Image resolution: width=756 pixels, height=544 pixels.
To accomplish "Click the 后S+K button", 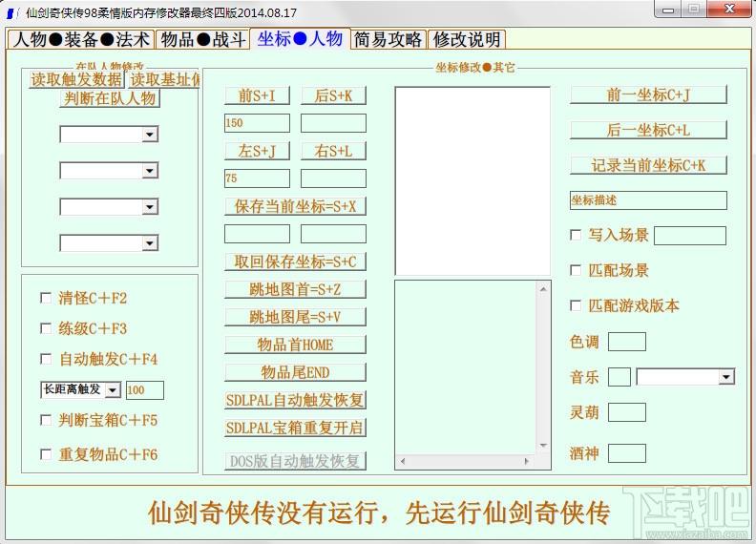I will [x=333, y=95].
